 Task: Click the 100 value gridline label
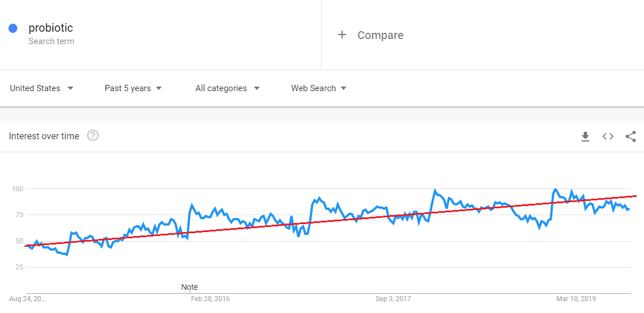click(19, 188)
